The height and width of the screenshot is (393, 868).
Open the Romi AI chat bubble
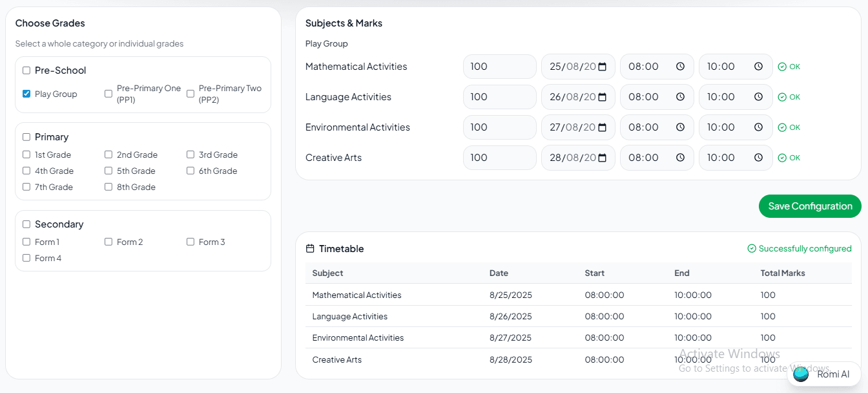(800, 374)
